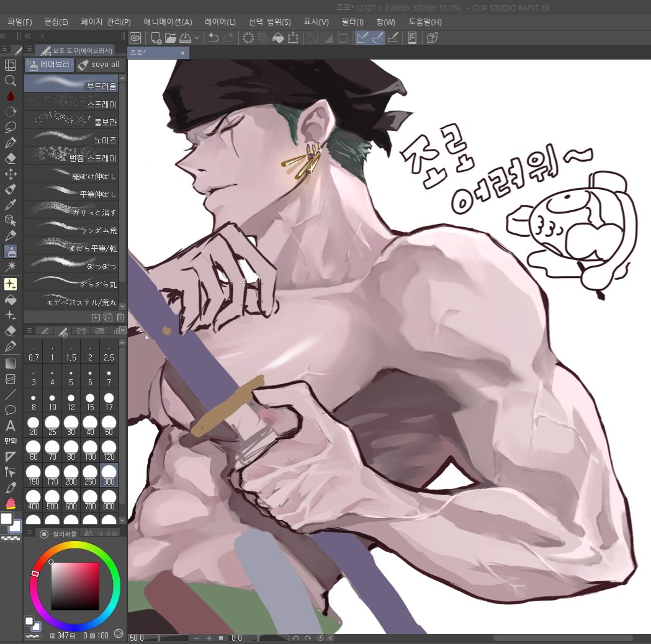Image resolution: width=651 pixels, height=644 pixels.
Task: Rotate canvas left using status bar arrow
Action: click(x=295, y=638)
